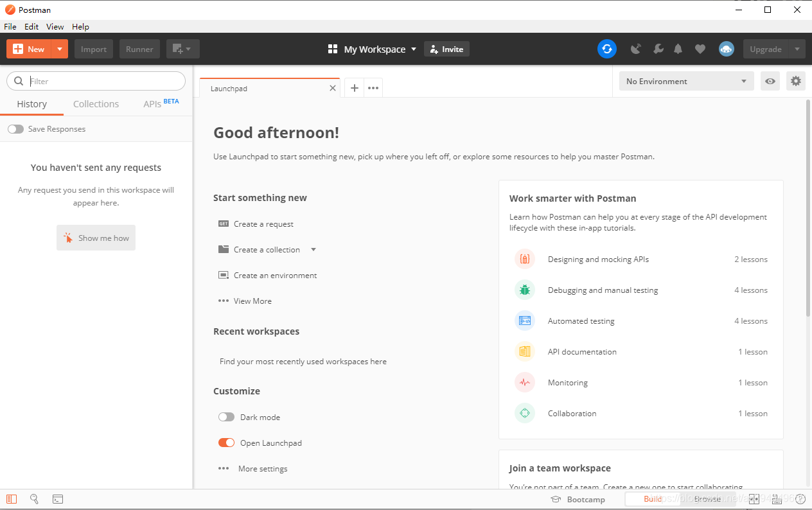Open the Upgrade dropdown arrow

(797, 49)
